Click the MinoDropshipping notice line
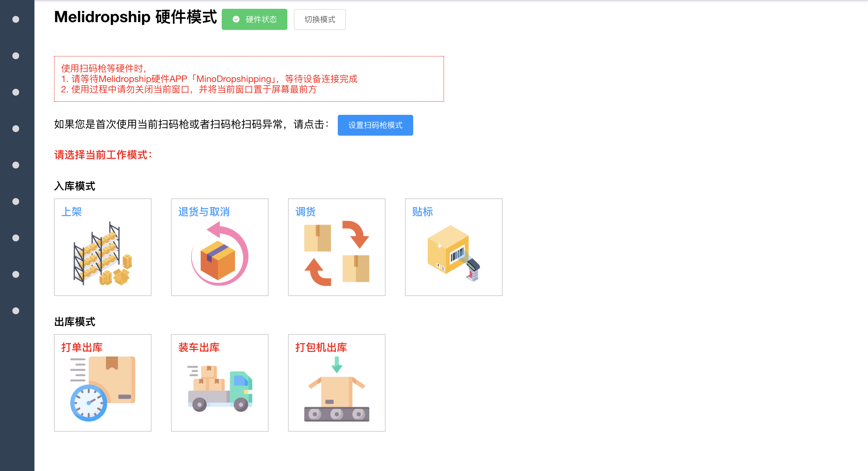The width and height of the screenshot is (868, 471). pyautogui.click(x=209, y=79)
